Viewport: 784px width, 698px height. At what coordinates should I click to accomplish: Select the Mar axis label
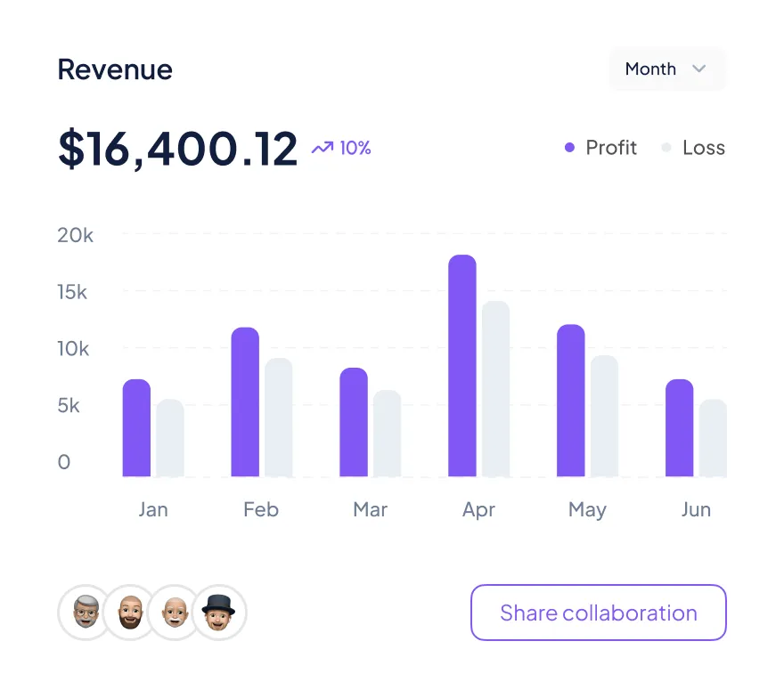pos(370,510)
